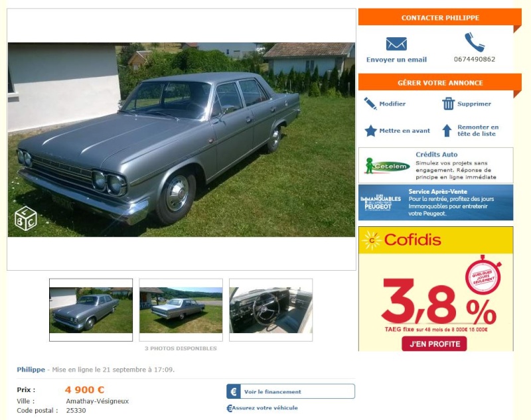
Task: Click the J'EN PROFITE button
Action: pos(434,344)
